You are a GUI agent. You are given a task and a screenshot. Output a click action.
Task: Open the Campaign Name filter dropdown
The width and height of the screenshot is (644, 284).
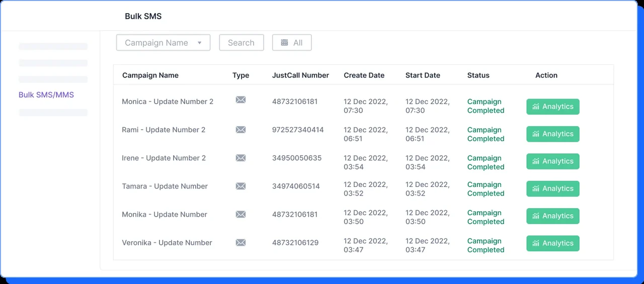pos(163,43)
